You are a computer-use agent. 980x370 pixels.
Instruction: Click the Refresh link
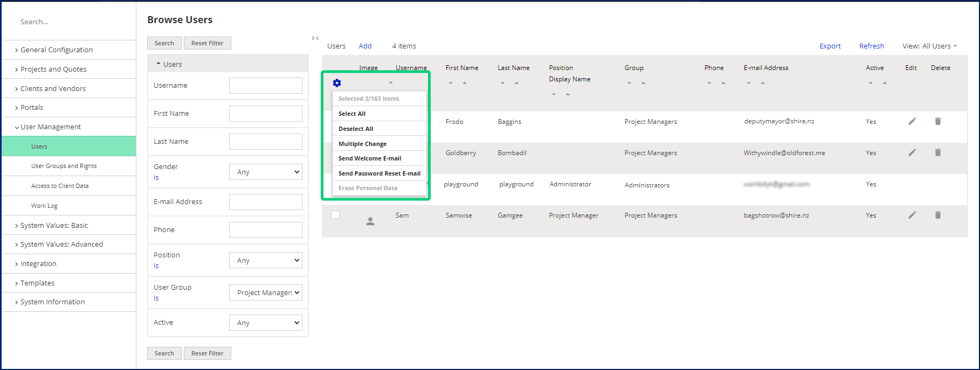click(x=872, y=46)
